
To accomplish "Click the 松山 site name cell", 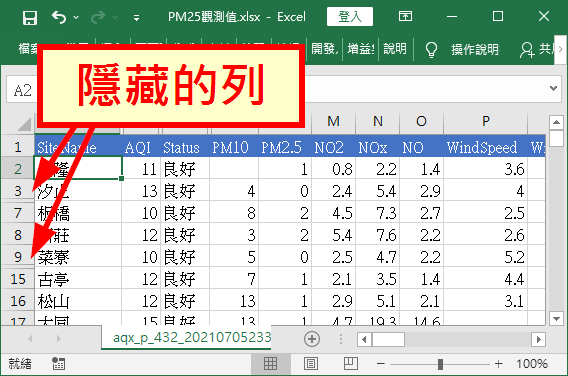I will tap(78, 301).
